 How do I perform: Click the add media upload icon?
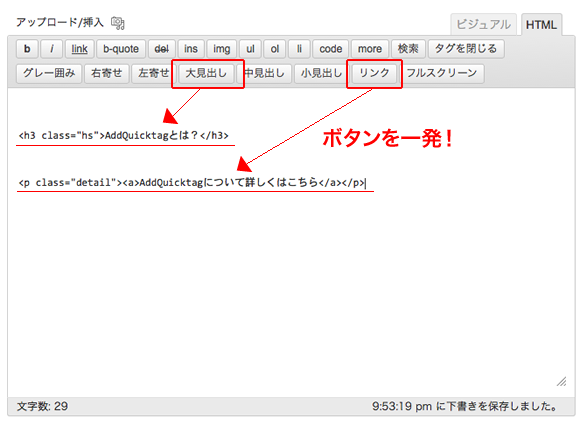[x=118, y=23]
